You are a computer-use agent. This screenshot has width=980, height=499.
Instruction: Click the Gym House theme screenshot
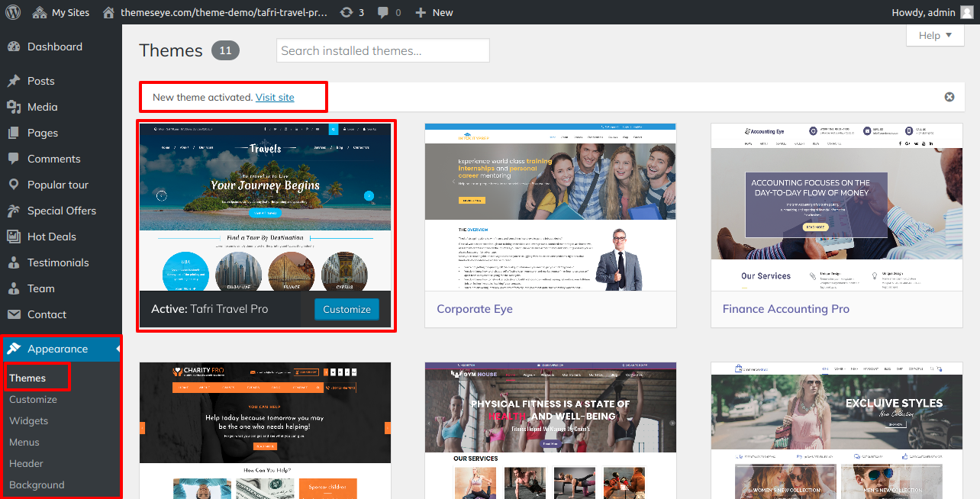[x=550, y=430]
